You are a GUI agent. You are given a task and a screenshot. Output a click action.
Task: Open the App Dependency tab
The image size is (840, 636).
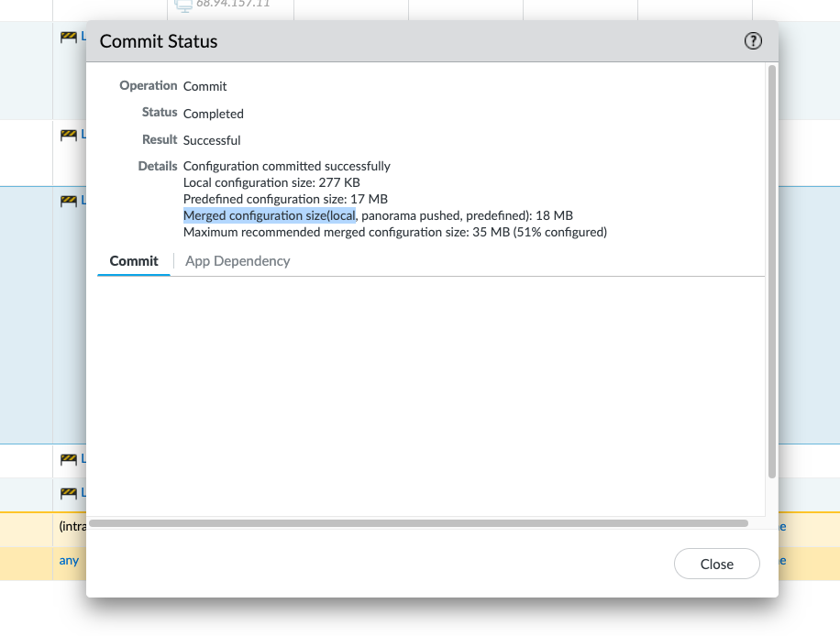[238, 261]
